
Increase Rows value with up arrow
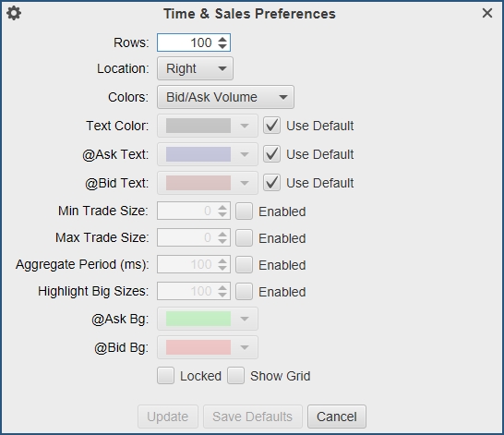tap(222, 39)
